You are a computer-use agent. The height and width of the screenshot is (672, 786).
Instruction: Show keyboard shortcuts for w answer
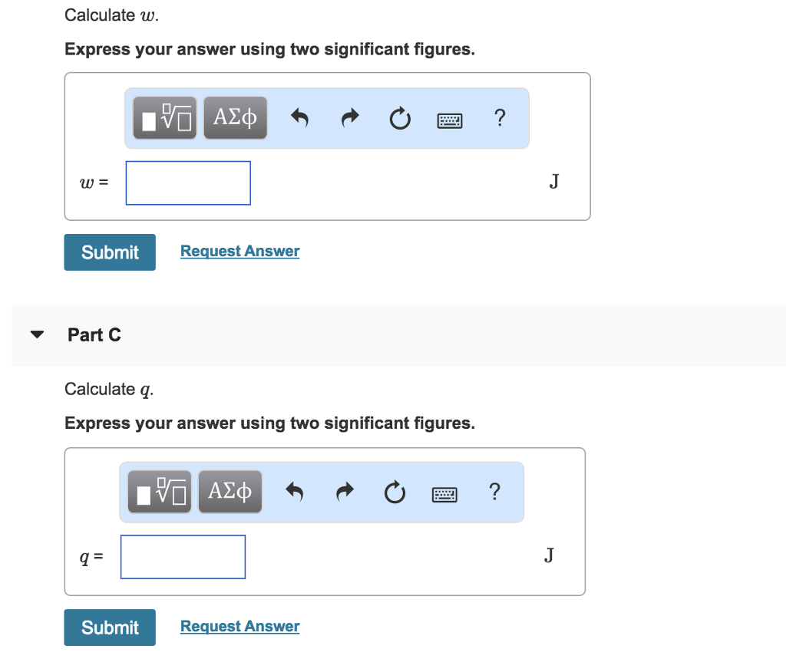point(450,120)
